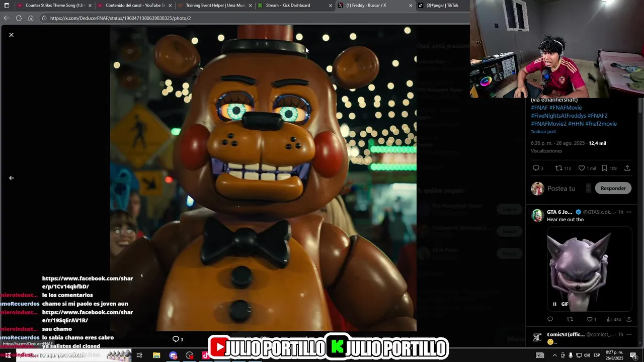Show hidden system tray icons chevron
Viewport: 644px width, 362px height.
coord(554,355)
